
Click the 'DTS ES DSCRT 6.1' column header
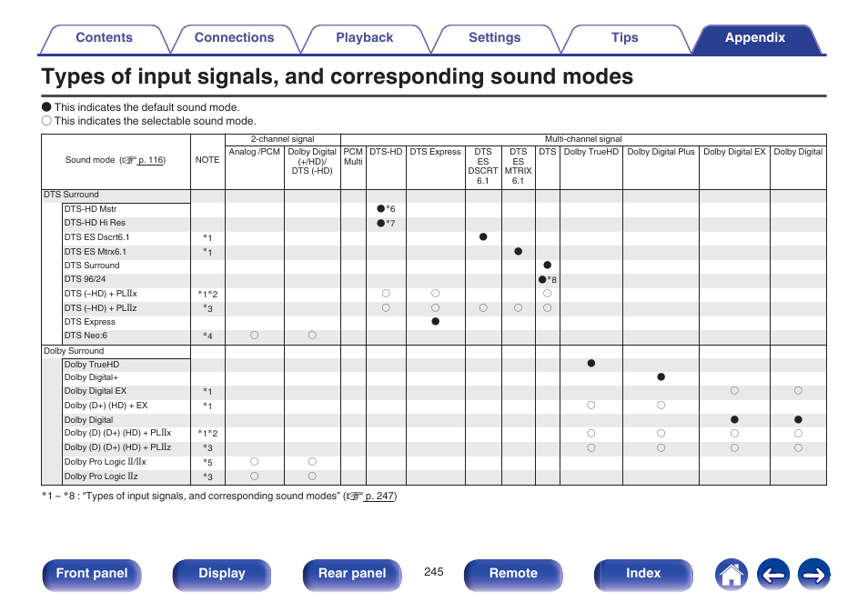483,166
